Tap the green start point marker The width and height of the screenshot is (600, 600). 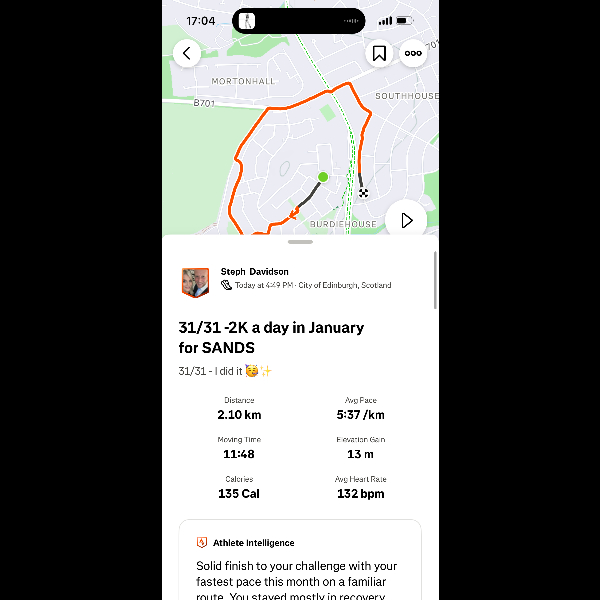click(323, 177)
